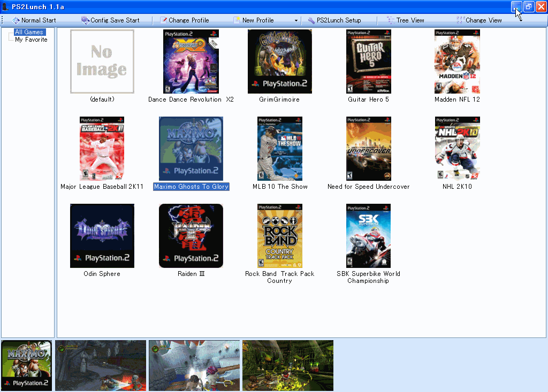
Task: Click the Guitar Hero 5 title text
Action: (368, 99)
